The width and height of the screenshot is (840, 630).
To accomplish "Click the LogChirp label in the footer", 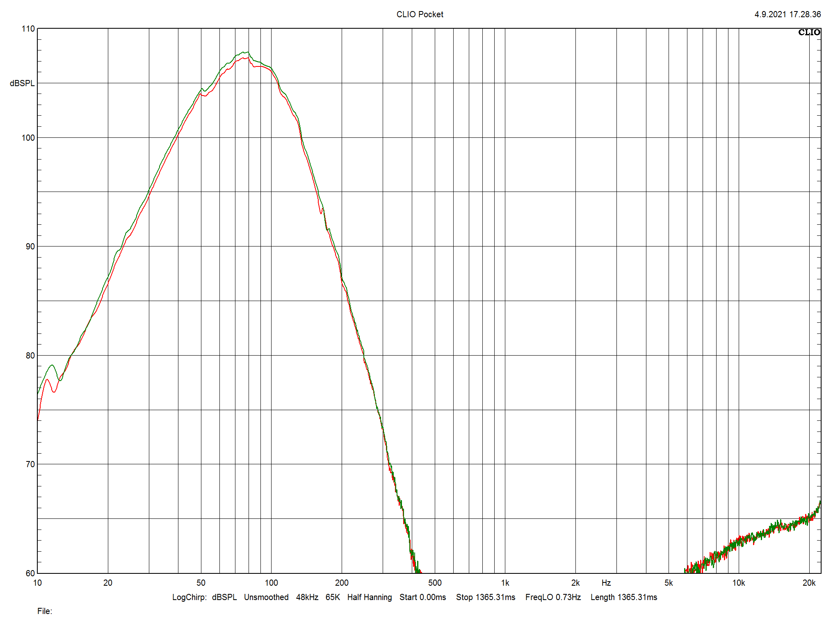I will 189,597.
